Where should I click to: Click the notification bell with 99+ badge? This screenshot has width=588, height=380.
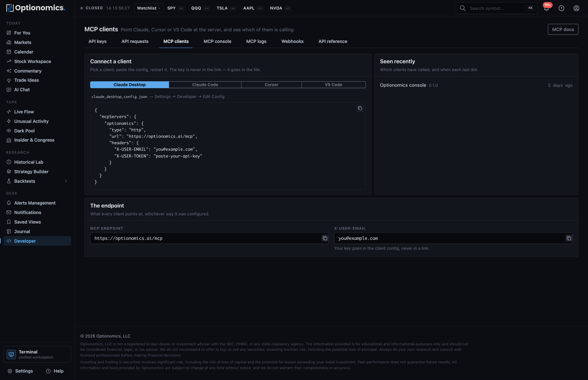(546, 8)
